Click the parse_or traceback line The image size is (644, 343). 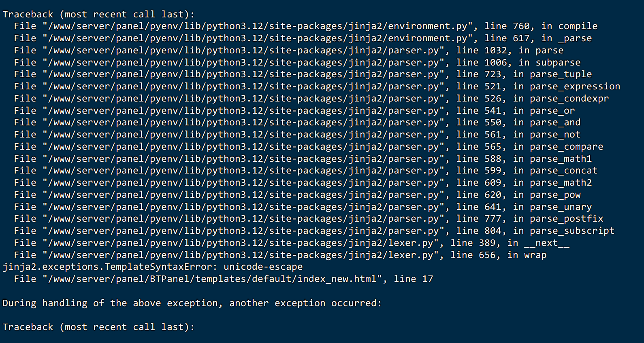[x=294, y=111]
